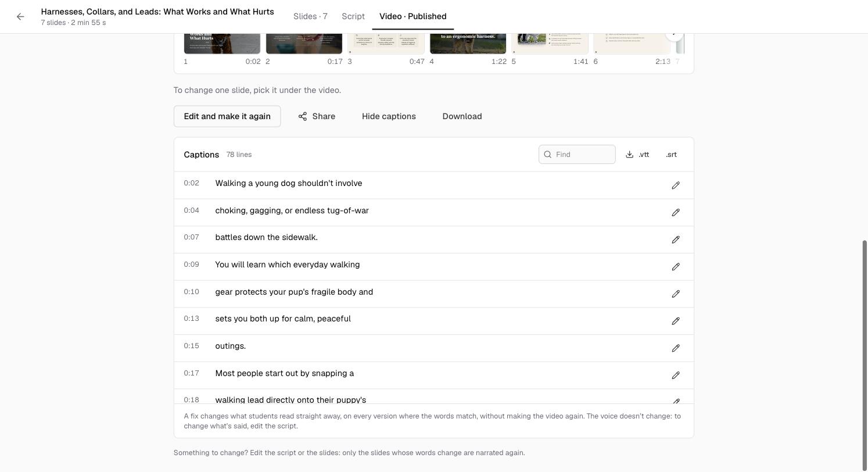The image size is (868, 472).
Task: Click caption timestamp 0:17
Action: click(191, 373)
